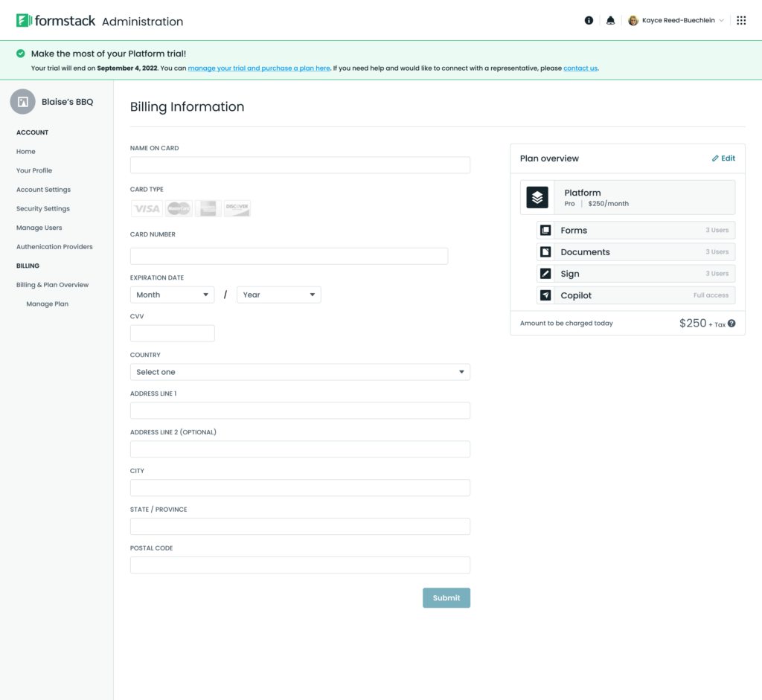Select the American Express card icon

point(208,208)
